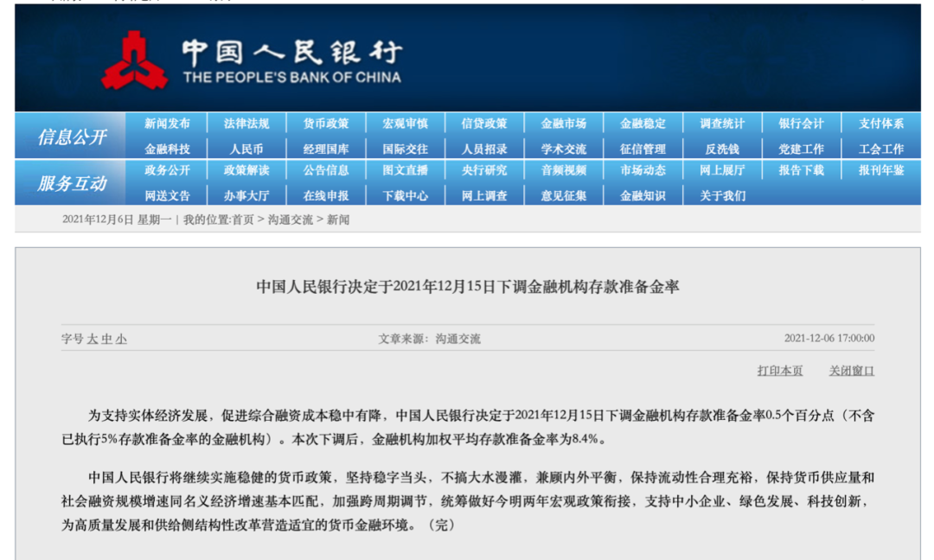The width and height of the screenshot is (934, 560).
Task: Open 学术交流 section
Action: (564, 150)
